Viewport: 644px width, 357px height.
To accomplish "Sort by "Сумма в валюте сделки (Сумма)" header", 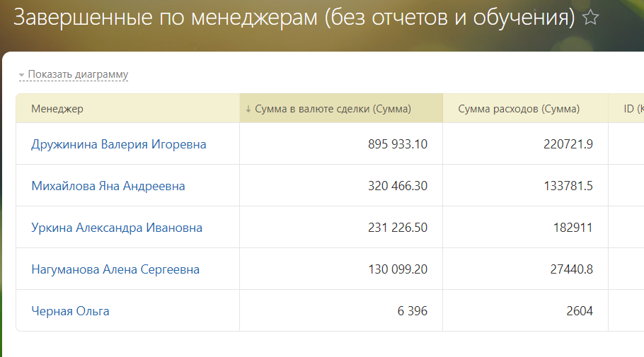I will tap(333, 109).
